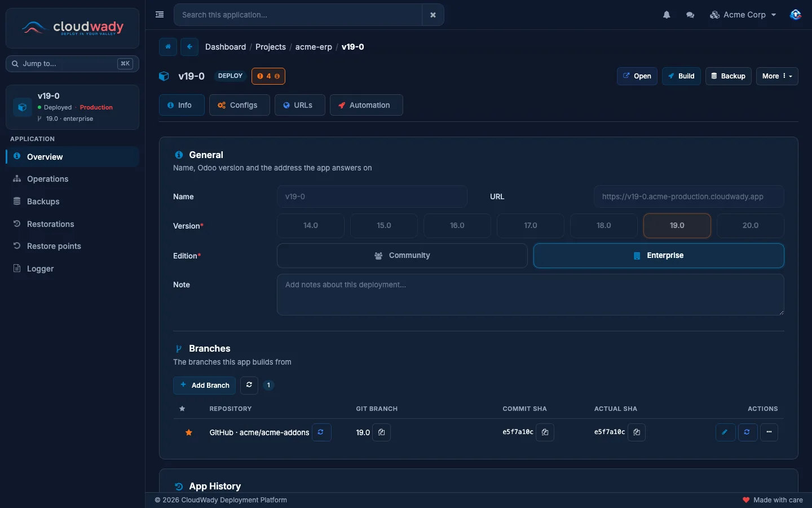Click in the Note text area

[530, 295]
